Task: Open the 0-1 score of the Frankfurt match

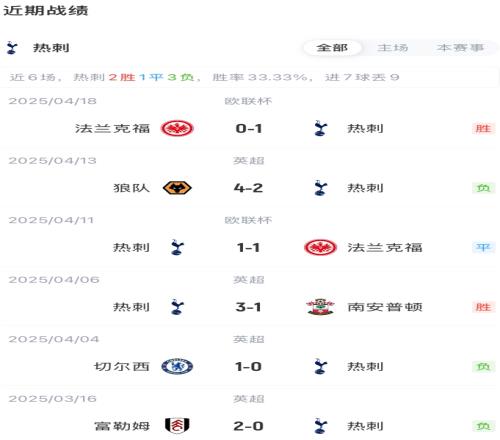Action: click(249, 128)
